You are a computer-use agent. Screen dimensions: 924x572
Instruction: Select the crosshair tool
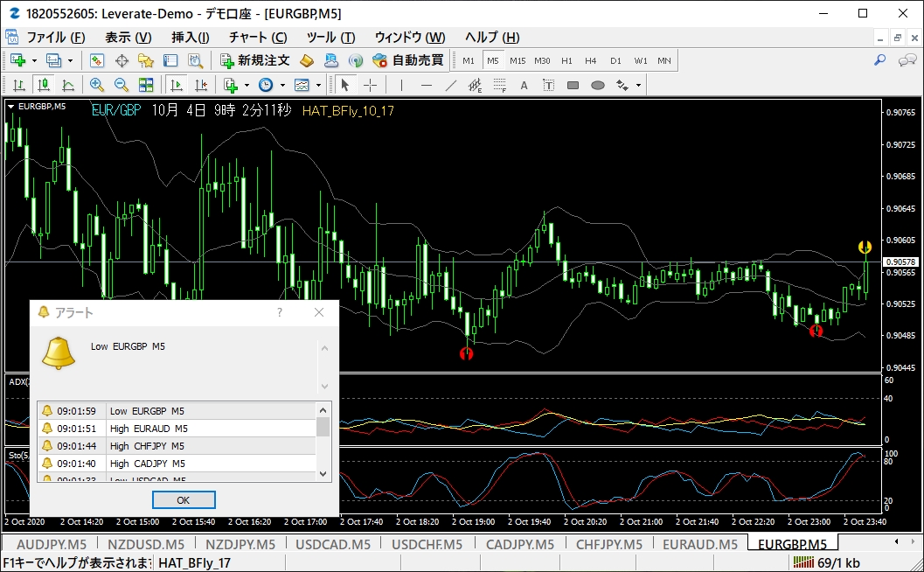[x=370, y=85]
